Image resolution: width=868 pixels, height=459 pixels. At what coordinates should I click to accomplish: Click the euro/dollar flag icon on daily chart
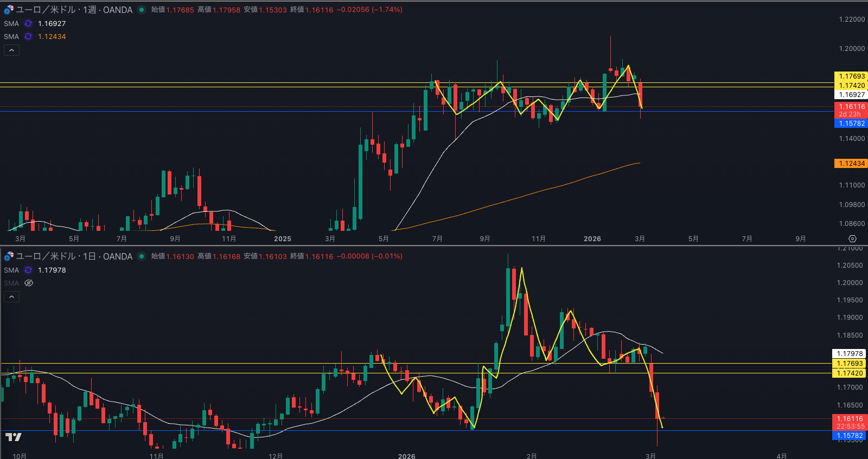click(9, 256)
